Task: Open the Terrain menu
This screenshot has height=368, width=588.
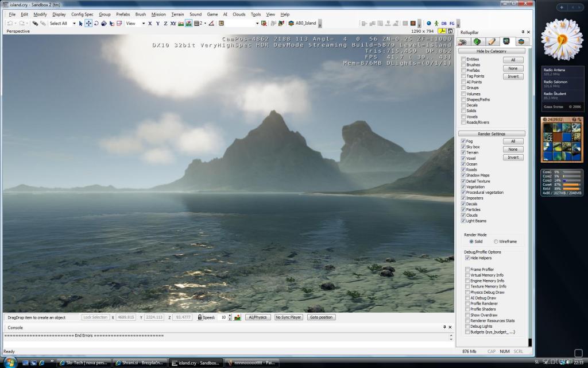Action: tap(177, 14)
